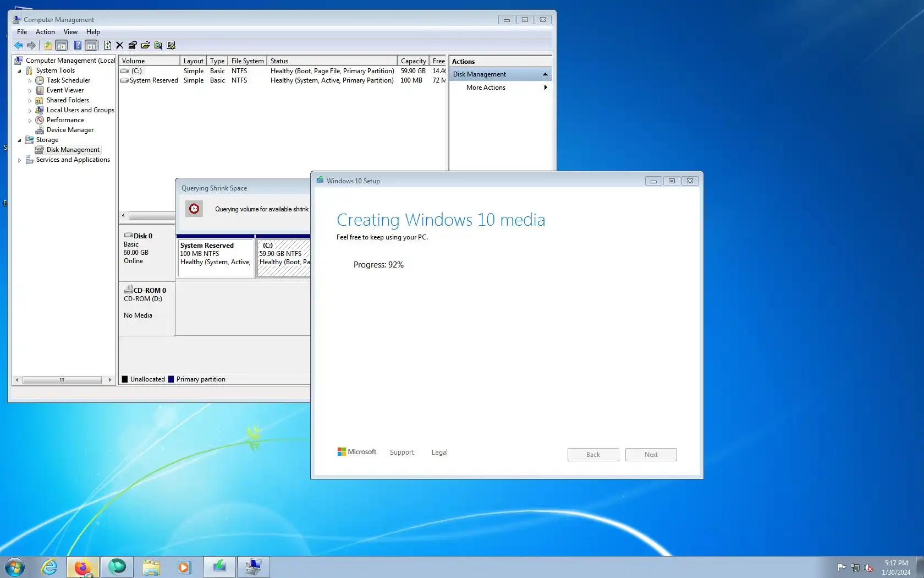The width and height of the screenshot is (924, 578).
Task: Collapse the Disk Management actions section
Action: [545, 74]
